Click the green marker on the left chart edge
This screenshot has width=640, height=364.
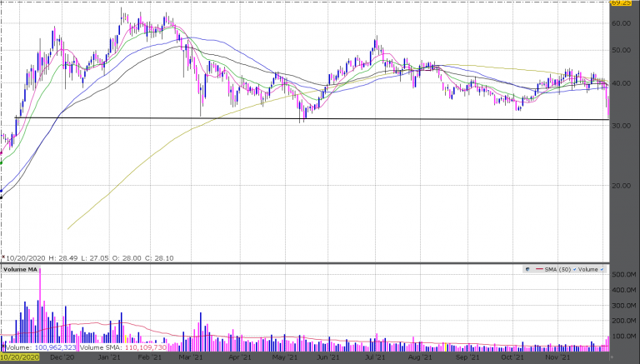click(x=2, y=162)
